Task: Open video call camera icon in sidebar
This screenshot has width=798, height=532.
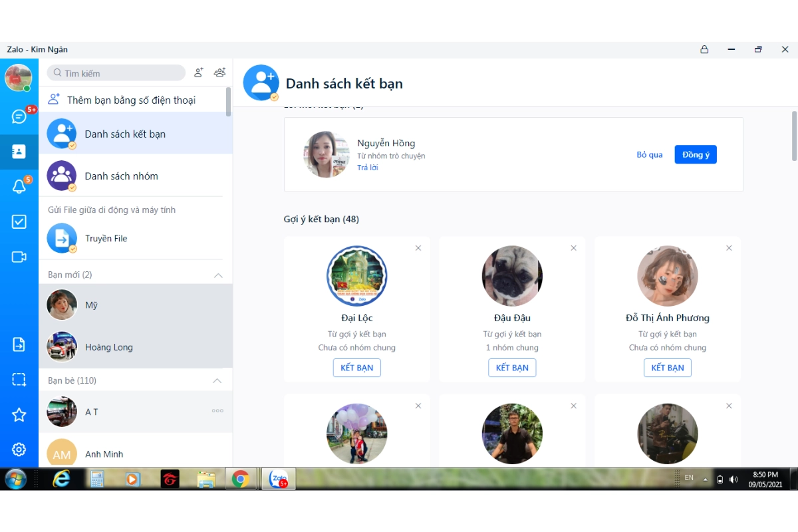Action: (x=19, y=257)
